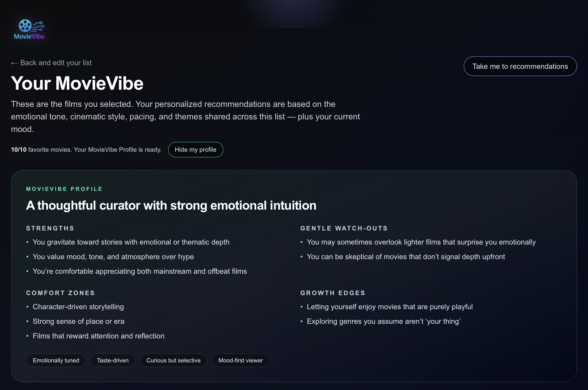Toggle the 'Taste-driven' chip
The width and height of the screenshot is (588, 390).
tap(113, 360)
